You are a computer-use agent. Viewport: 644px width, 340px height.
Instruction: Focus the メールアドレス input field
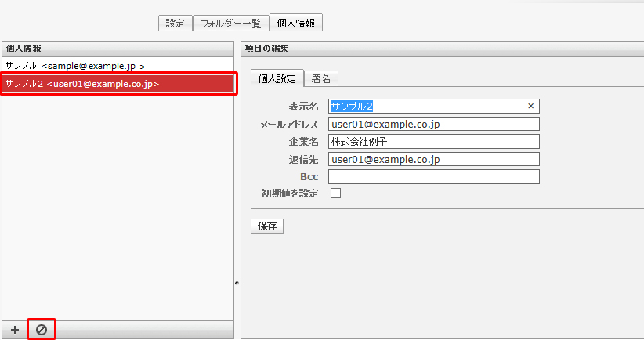point(434,124)
